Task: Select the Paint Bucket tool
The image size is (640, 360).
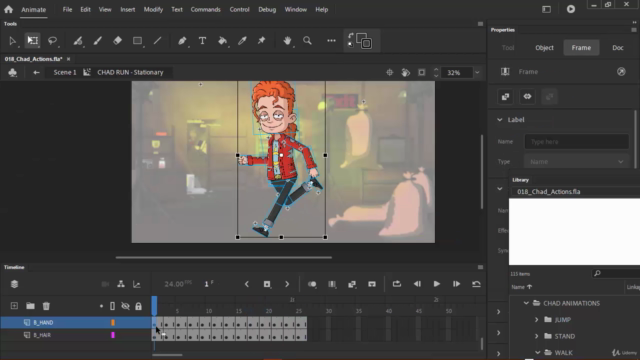Action: 222,40
